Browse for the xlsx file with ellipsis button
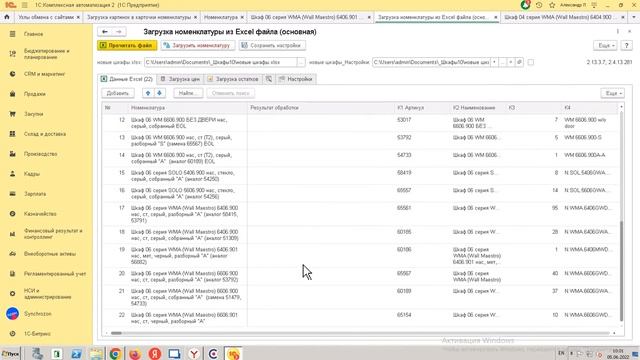Screen dimensions: 640x360 301,62
